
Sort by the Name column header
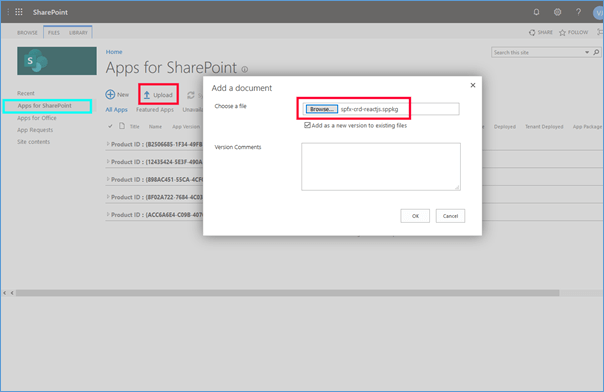click(x=155, y=126)
